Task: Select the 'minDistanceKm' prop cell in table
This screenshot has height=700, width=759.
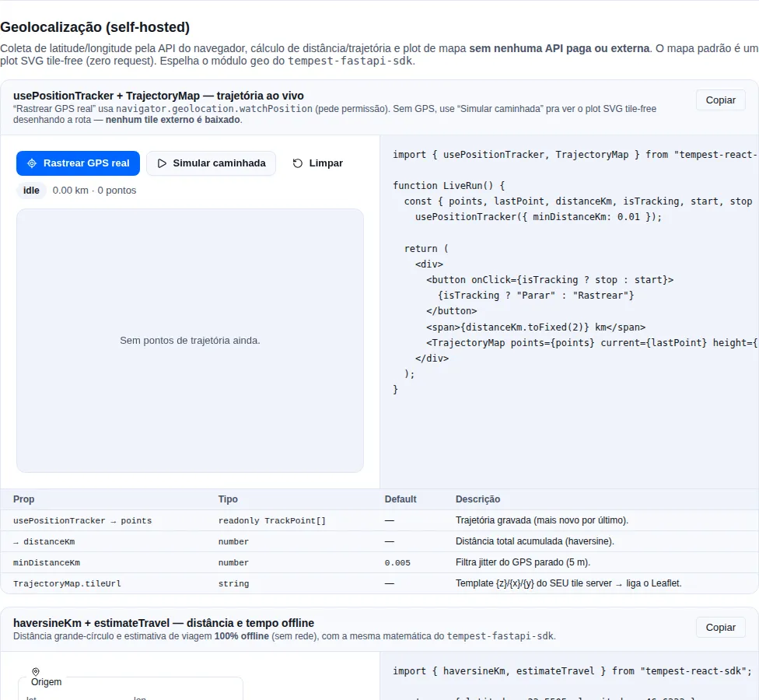Action: (x=47, y=562)
